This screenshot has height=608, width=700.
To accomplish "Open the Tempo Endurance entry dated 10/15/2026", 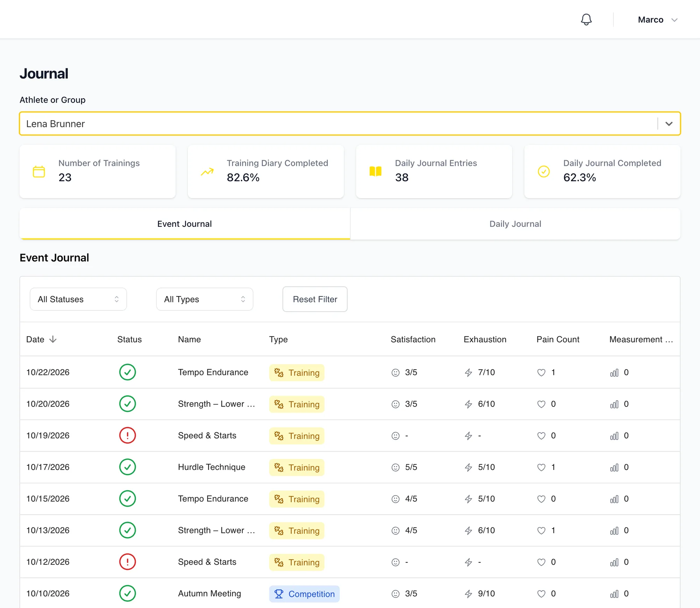I will [213, 499].
